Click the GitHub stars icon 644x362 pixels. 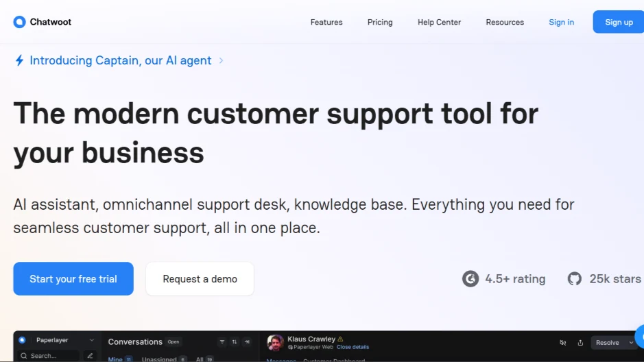click(574, 278)
